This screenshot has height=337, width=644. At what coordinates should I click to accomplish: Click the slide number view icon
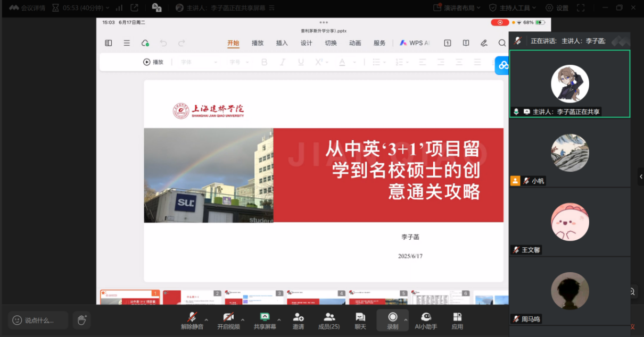coord(448,43)
